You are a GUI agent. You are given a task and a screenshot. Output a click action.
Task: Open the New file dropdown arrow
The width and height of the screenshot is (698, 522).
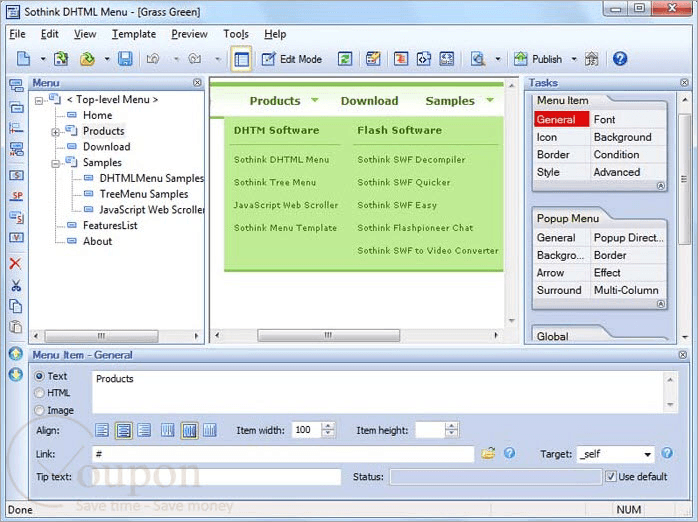tap(43, 59)
